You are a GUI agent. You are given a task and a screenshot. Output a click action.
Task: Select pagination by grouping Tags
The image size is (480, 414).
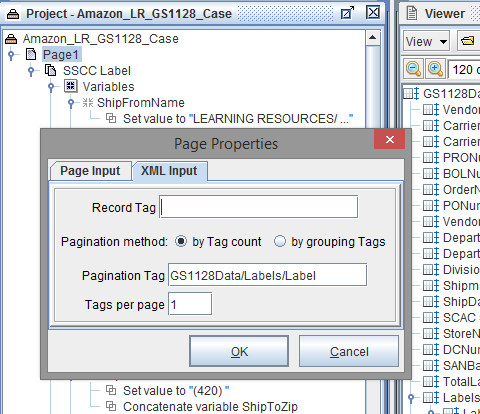click(280, 241)
